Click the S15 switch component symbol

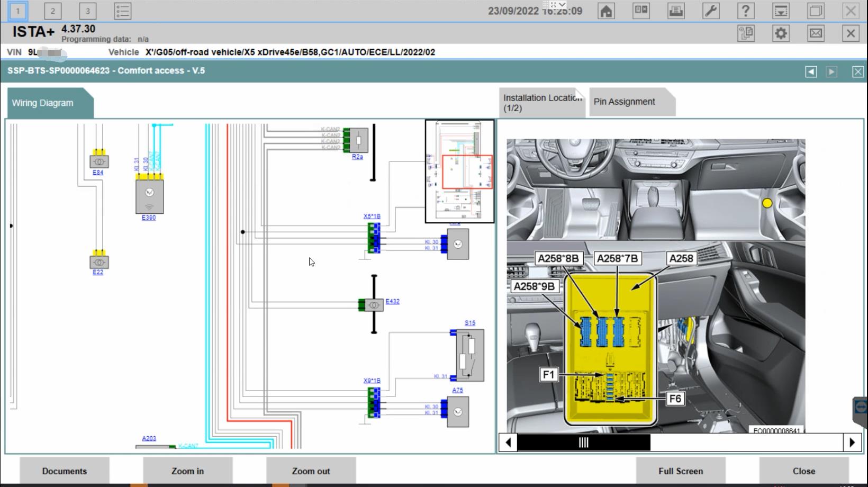pyautogui.click(x=469, y=355)
